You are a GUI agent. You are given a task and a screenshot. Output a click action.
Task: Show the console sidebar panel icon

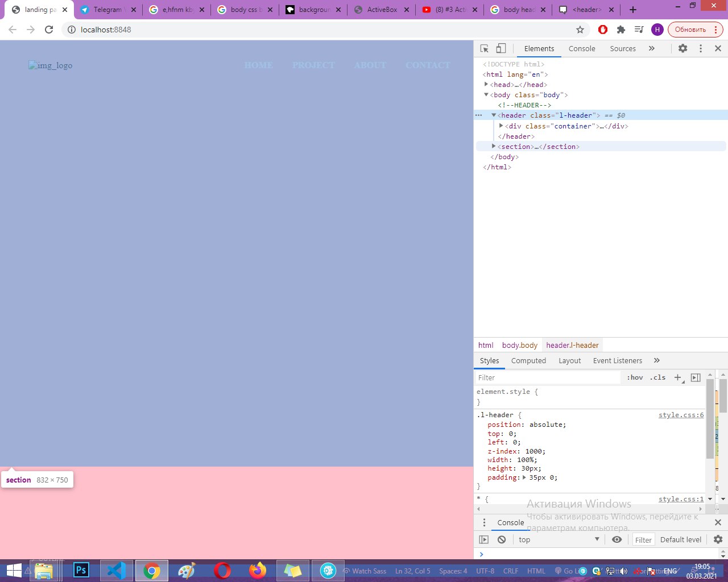click(484, 539)
